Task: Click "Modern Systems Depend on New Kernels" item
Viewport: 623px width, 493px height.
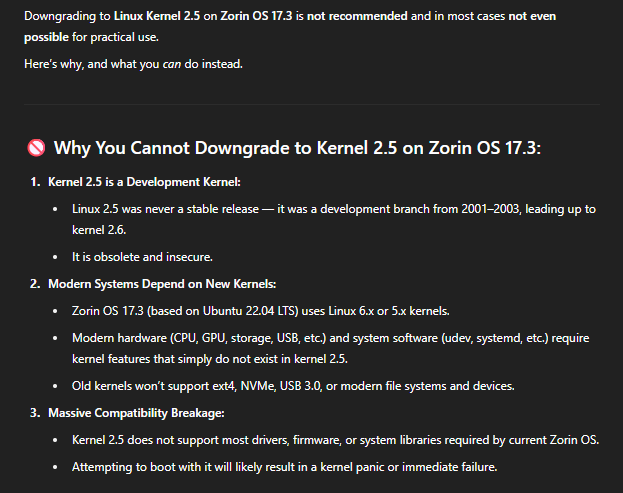Action: coord(162,284)
